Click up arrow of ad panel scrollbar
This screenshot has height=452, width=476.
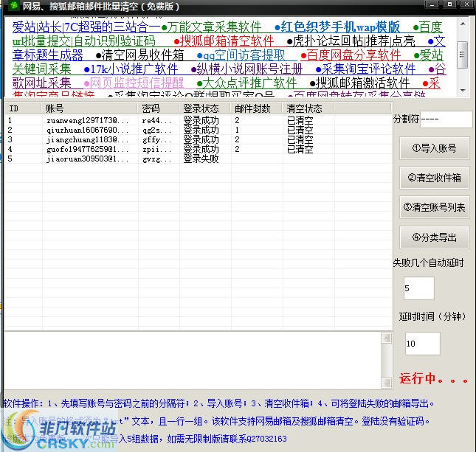point(463,24)
